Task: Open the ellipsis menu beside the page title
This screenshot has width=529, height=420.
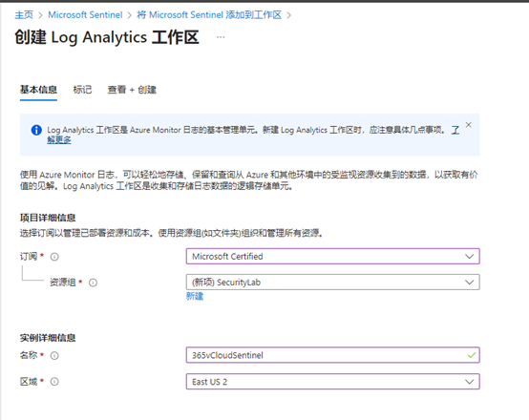Action: tap(221, 37)
